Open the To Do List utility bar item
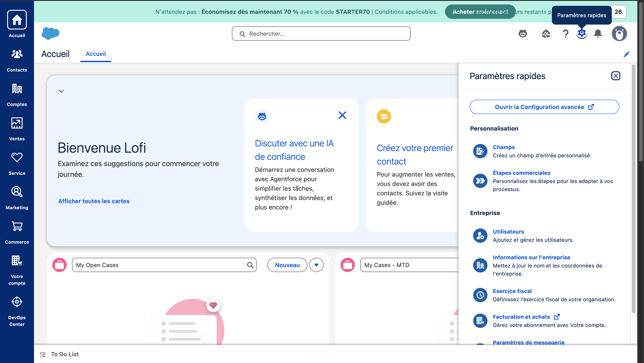This screenshot has height=363, width=644. tap(59, 354)
